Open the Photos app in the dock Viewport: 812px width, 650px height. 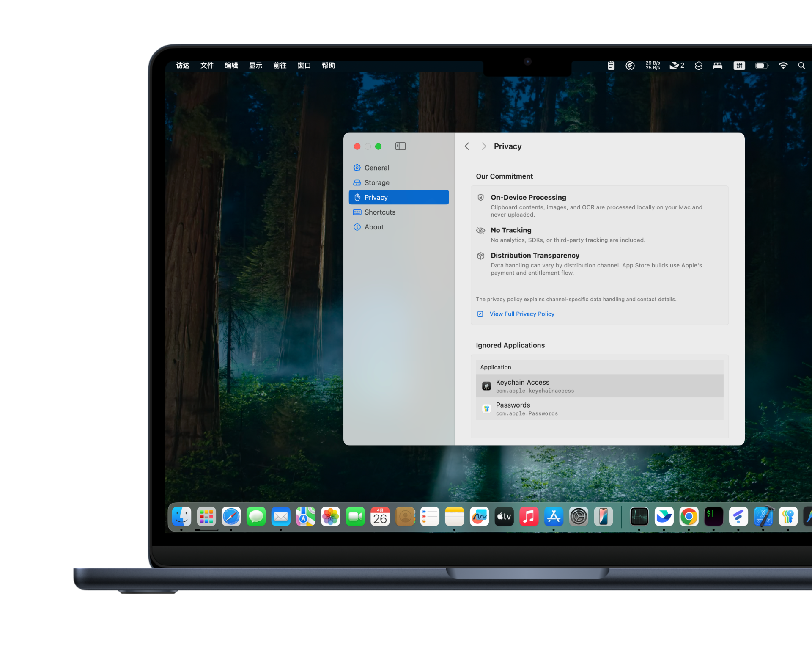coord(330,516)
